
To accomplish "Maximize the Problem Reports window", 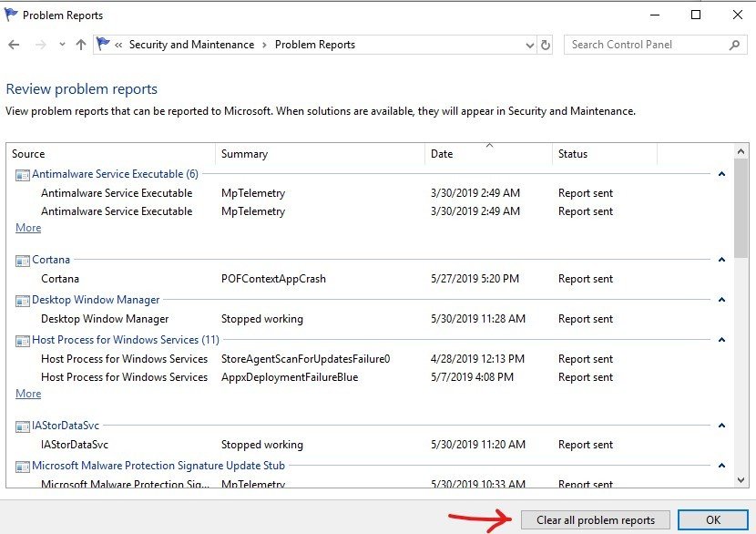I will (x=696, y=15).
